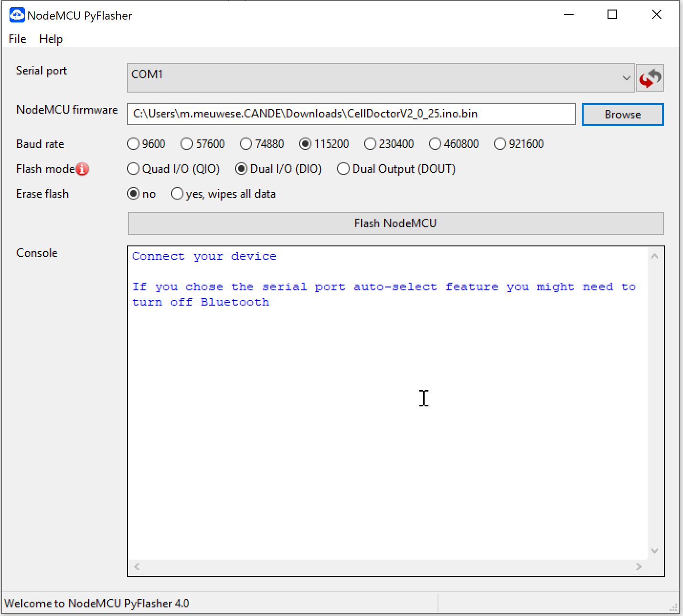This screenshot has width=683, height=616.
Task: Click the 'Baud rate' label
Action: (x=40, y=144)
